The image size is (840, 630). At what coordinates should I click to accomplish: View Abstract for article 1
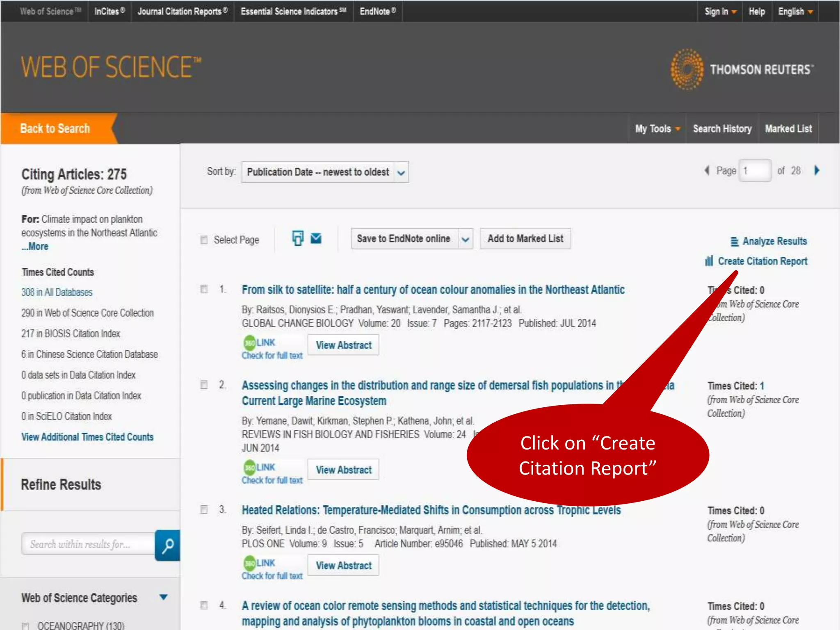click(344, 345)
